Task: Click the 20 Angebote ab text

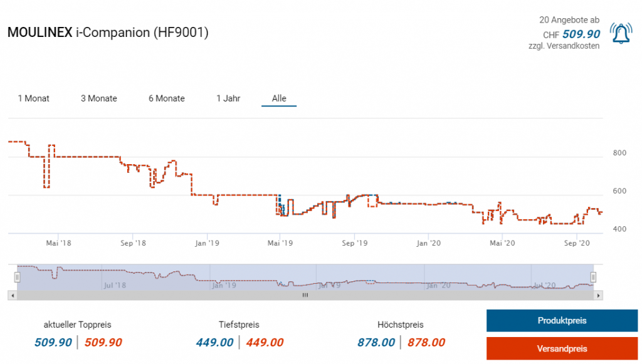Action: [x=569, y=20]
